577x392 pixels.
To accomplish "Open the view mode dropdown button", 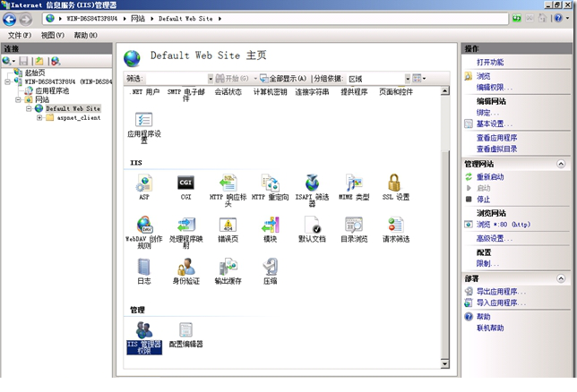I will [419, 79].
